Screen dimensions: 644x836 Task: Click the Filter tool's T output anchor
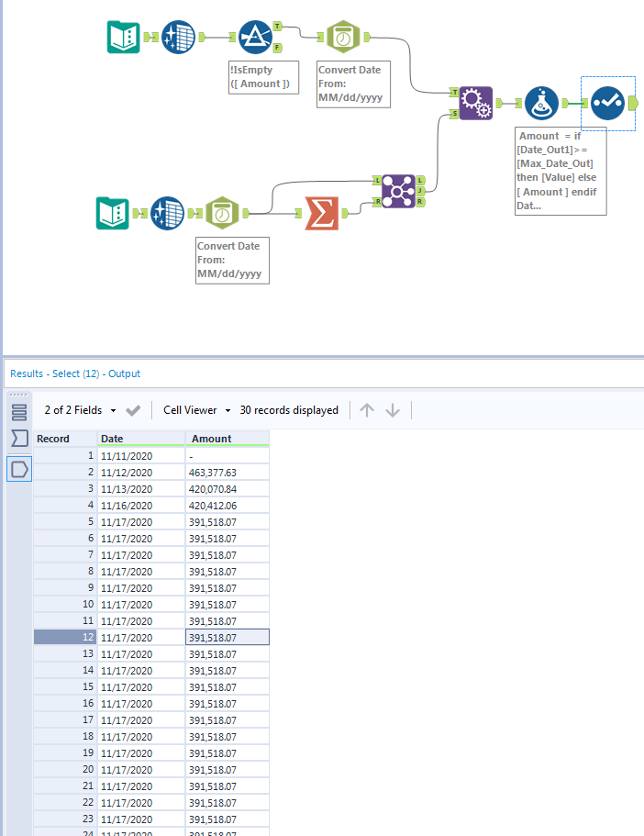coord(277,26)
